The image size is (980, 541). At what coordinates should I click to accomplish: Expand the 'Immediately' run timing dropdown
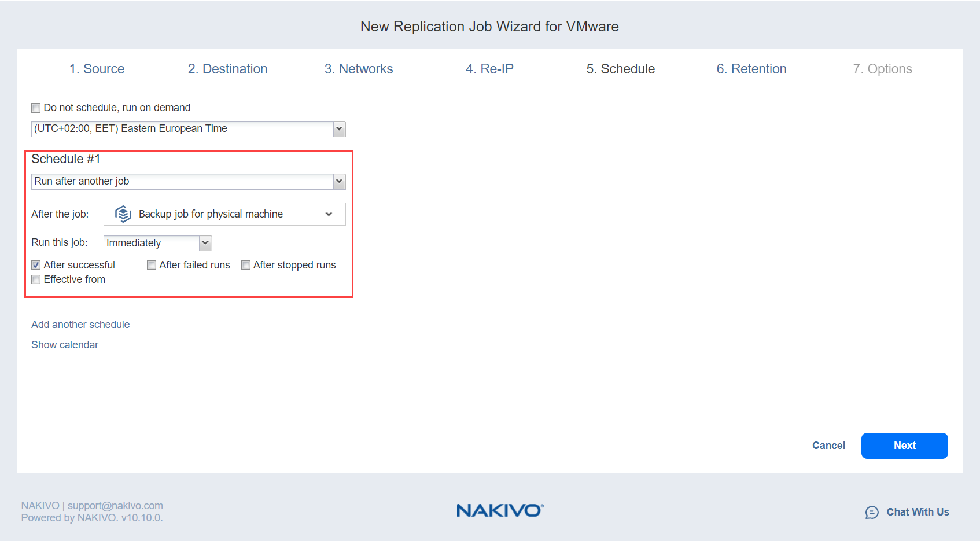pos(205,243)
